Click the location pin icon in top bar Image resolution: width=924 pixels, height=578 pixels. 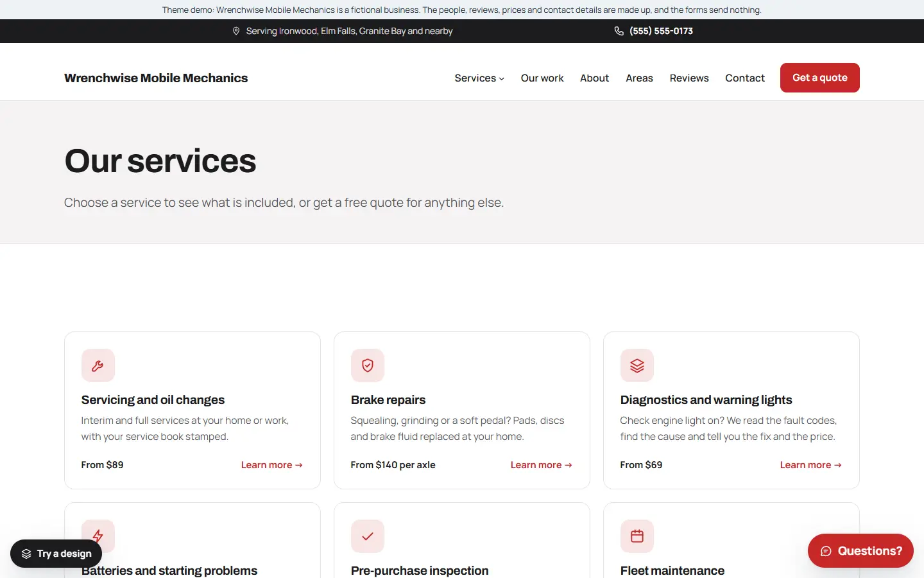[236, 31]
